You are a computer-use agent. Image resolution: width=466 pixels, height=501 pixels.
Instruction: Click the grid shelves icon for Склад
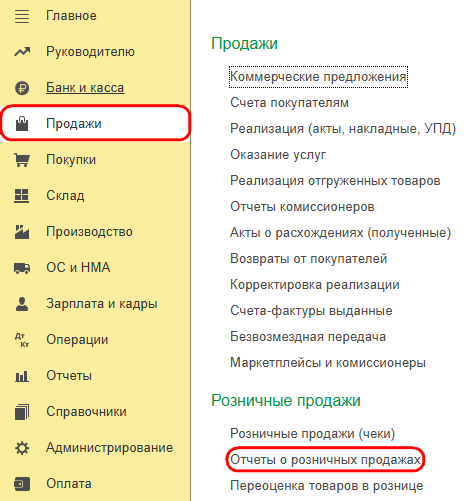(22, 196)
